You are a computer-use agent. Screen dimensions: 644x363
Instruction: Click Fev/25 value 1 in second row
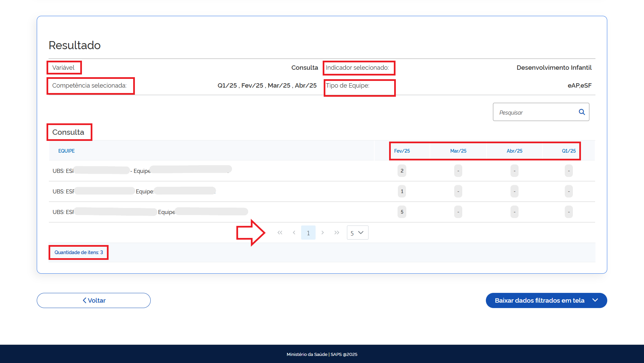[x=402, y=191]
